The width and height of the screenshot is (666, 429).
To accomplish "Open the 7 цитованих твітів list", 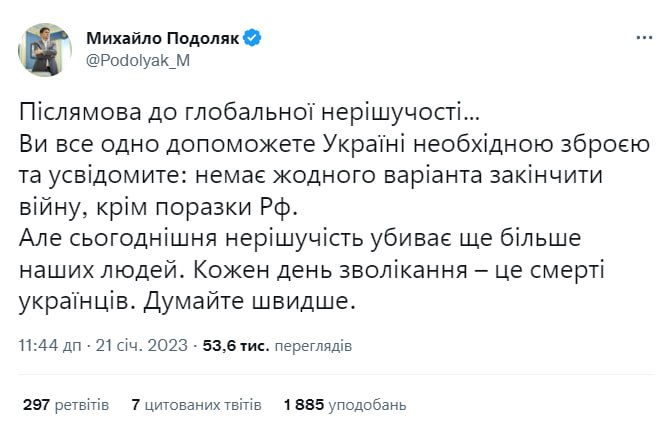I will 196,405.
